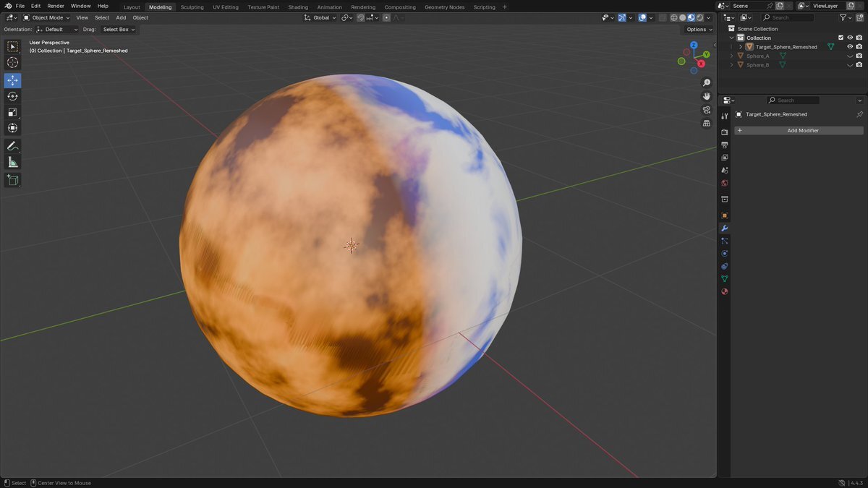Viewport: 868px width, 488px height.
Task: Click the Add Modifier button
Action: (x=799, y=130)
